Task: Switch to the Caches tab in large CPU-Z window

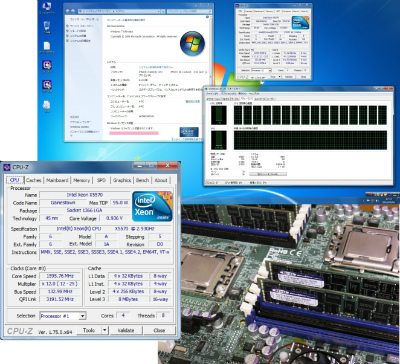Action: (x=34, y=180)
